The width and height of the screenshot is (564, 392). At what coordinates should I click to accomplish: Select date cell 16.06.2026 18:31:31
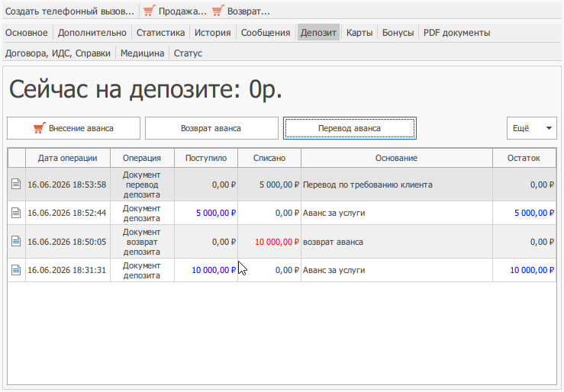[x=68, y=270]
